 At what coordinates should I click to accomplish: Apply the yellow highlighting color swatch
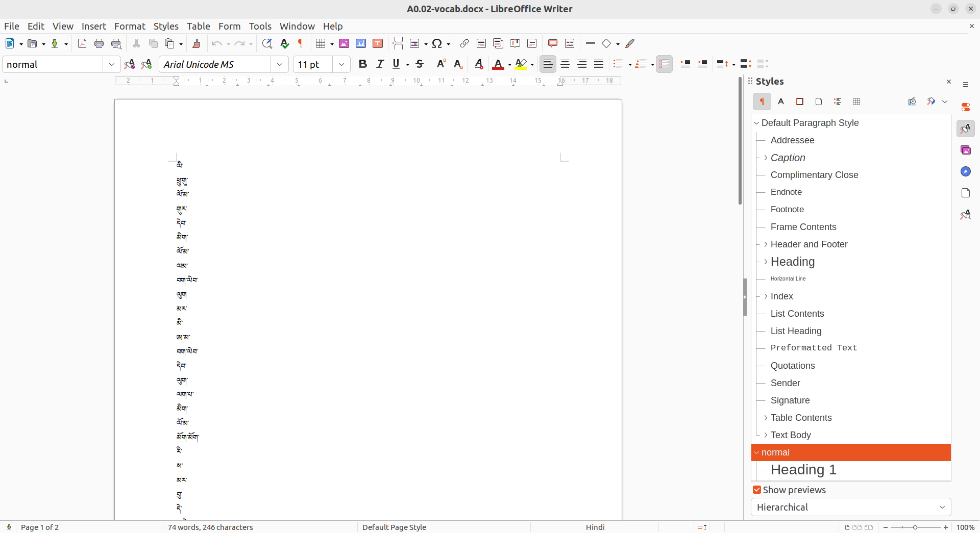521,64
